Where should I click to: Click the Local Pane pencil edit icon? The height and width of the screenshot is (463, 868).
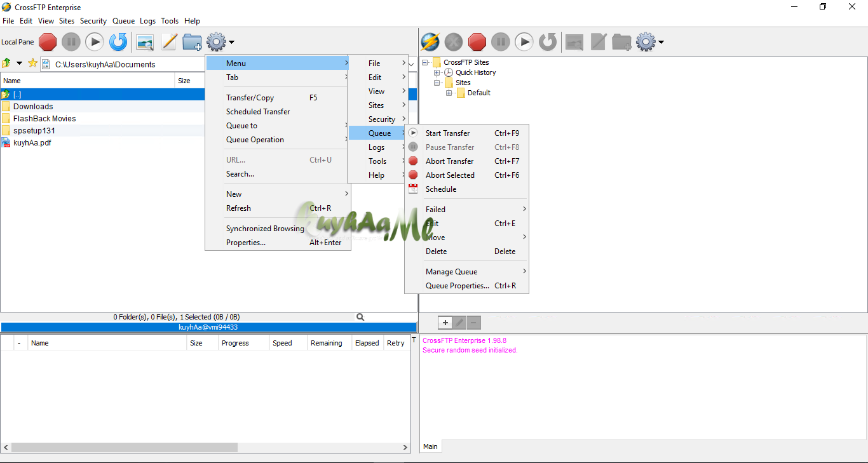coord(168,43)
